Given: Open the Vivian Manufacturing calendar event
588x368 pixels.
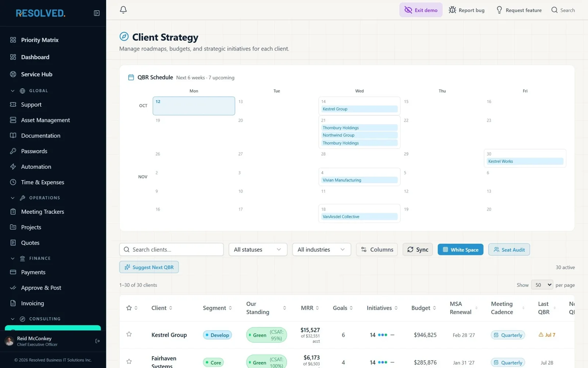Looking at the screenshot, I should [359, 180].
